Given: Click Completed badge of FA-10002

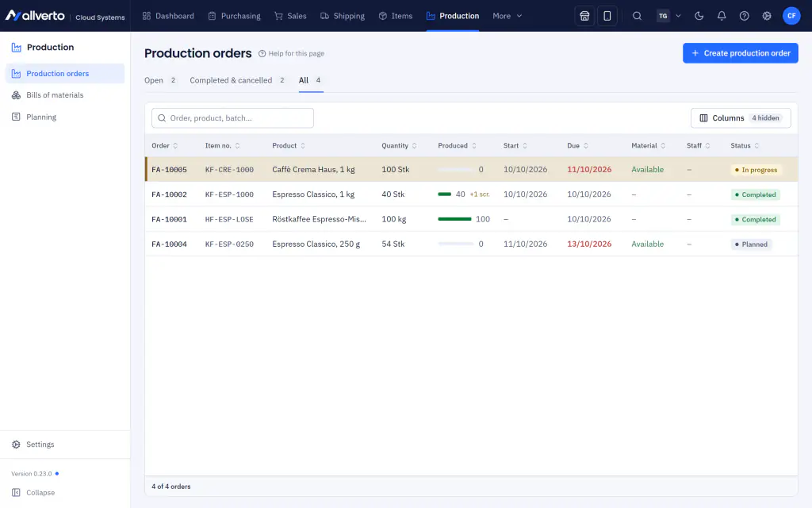Looking at the screenshot, I should click(x=755, y=194).
